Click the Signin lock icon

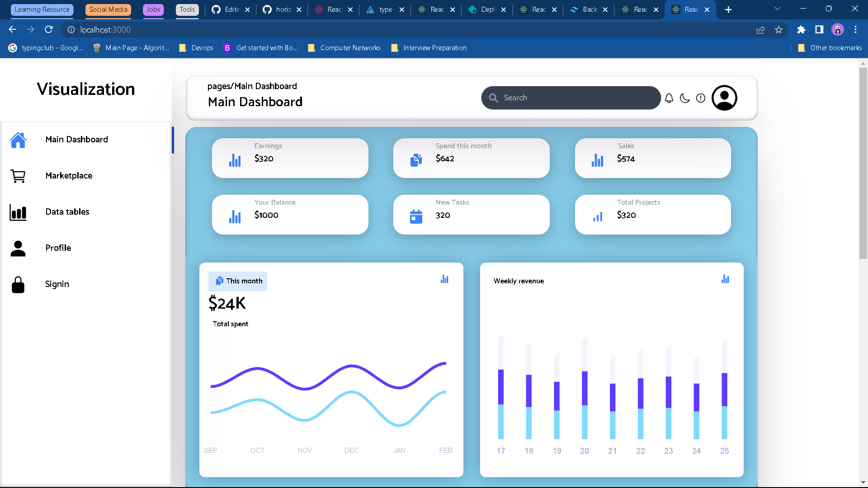coord(18,285)
